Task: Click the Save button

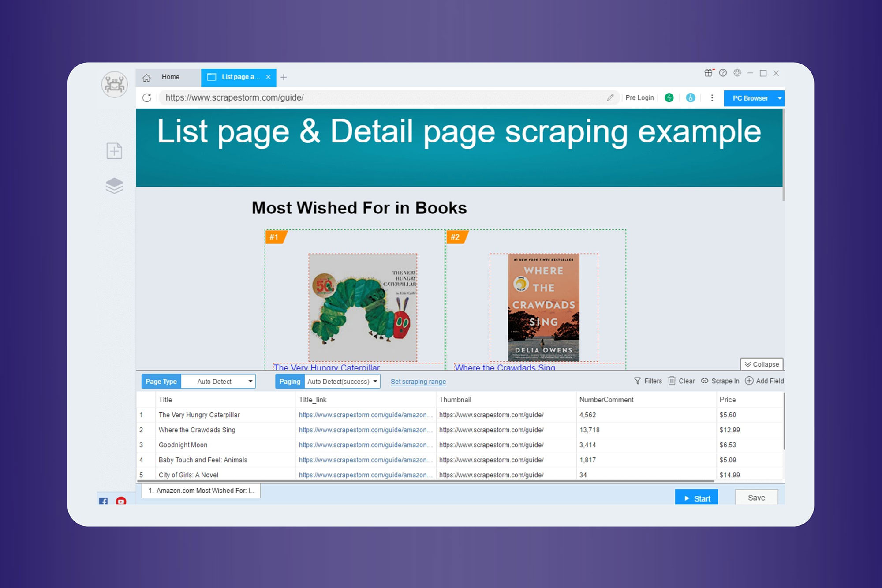Action: coord(756,497)
